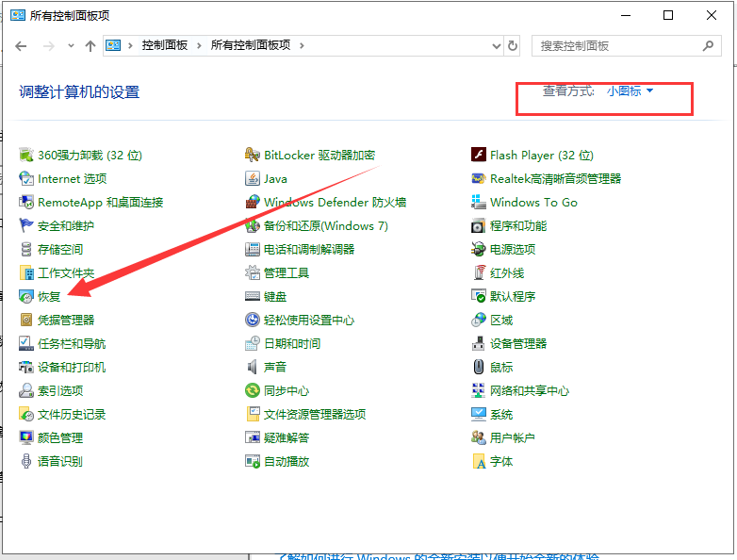This screenshot has width=737, height=560.
Task: Expand the chevron after 所有控制面板项 breadcrumb
Action: tap(302, 45)
